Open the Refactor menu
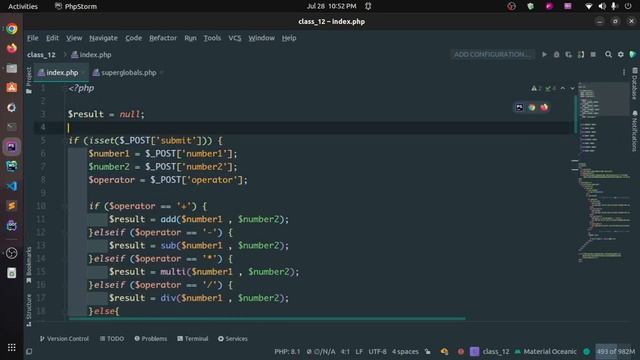Image resolution: width=640 pixels, height=360 pixels. click(x=163, y=38)
